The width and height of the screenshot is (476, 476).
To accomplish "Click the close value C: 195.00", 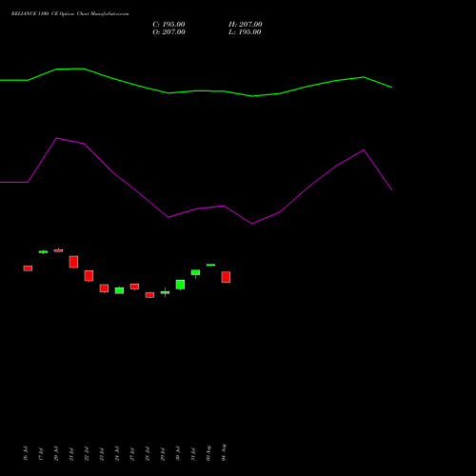I will coord(169,25).
